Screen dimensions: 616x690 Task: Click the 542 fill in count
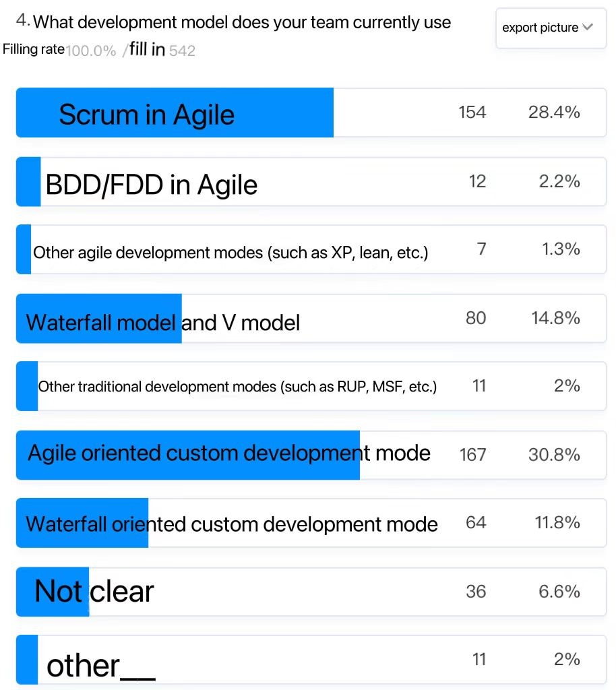182,51
